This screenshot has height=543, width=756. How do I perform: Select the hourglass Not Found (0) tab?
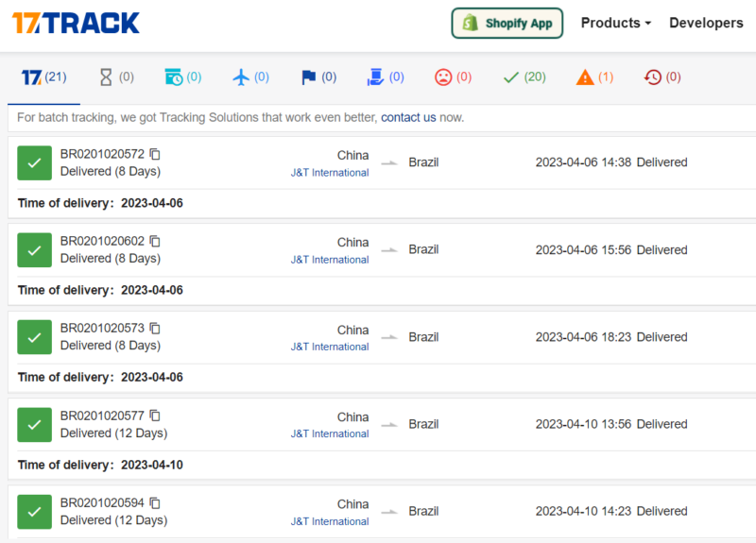click(116, 77)
